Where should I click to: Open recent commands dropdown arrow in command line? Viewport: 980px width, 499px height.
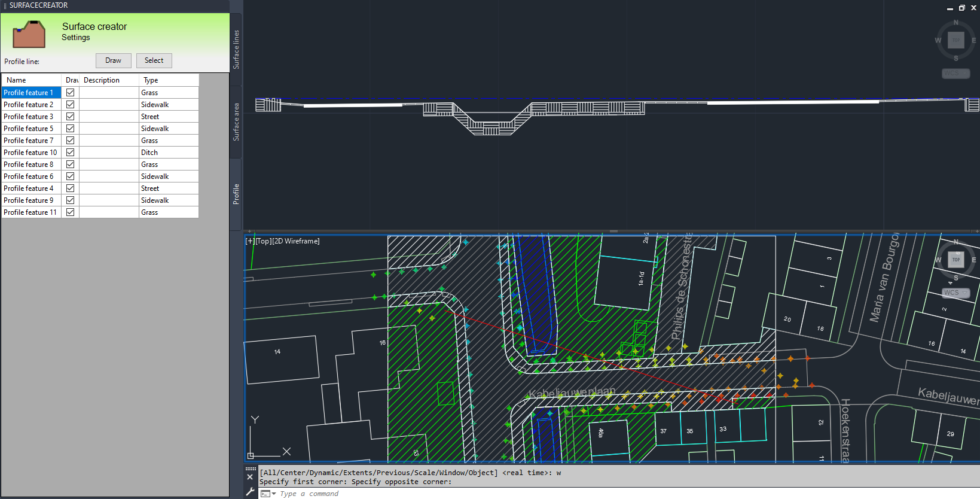274,494
